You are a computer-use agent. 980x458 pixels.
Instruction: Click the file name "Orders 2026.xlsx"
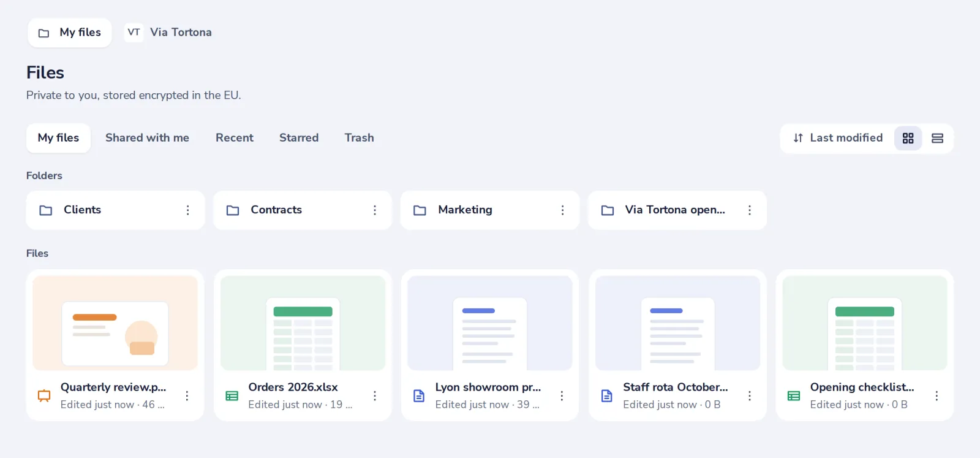293,387
